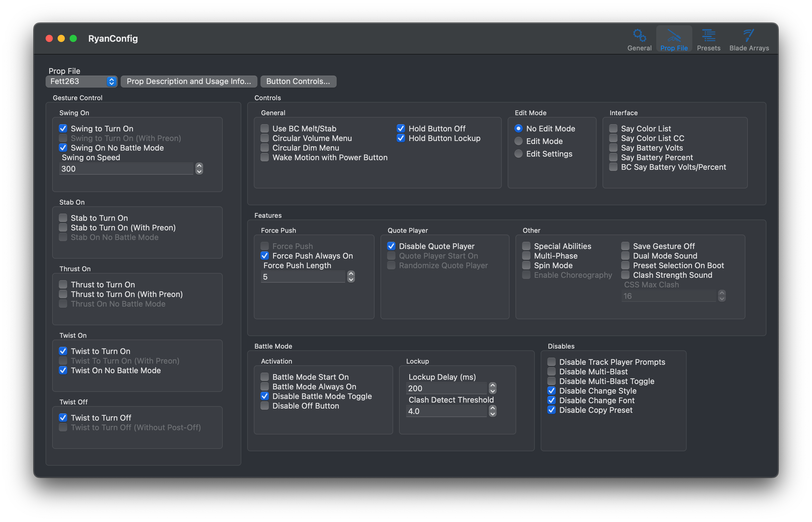Enable Stab to Turn On
This screenshot has width=812, height=522.
tap(63, 218)
